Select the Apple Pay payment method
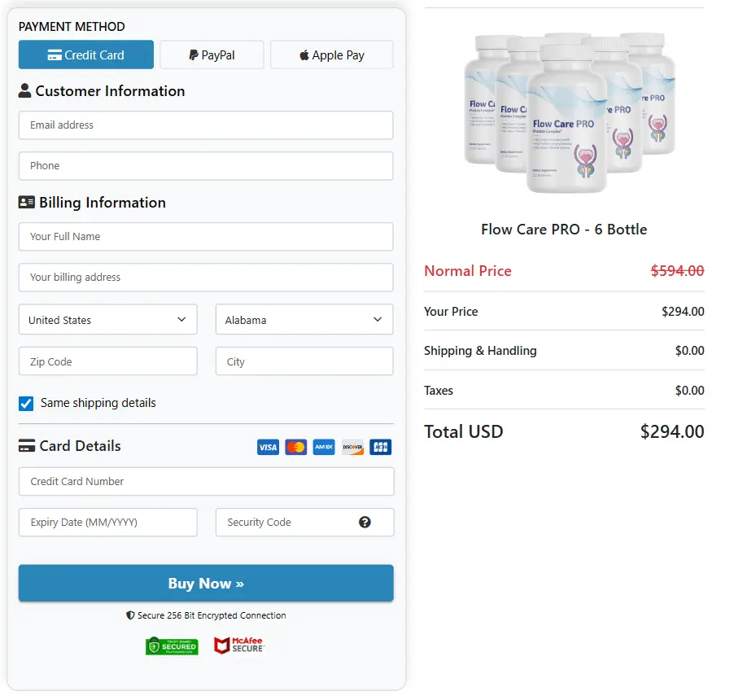Viewport: 734px width, 700px height. pos(331,55)
